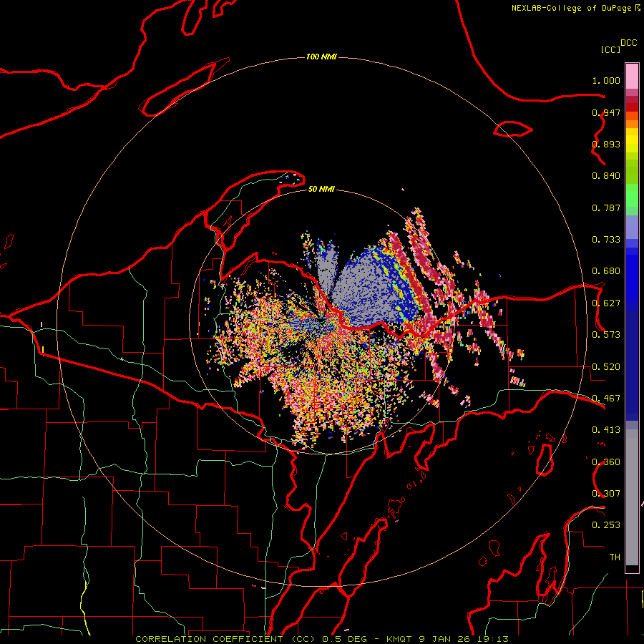644x644 pixels.
Task: Click the 0.360 scale value
Action: 606,462
